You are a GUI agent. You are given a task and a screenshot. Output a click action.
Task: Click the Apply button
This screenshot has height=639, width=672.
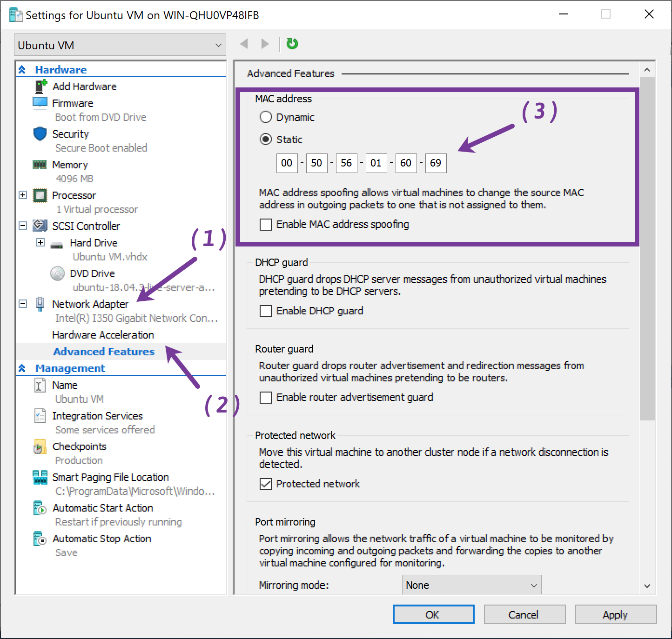click(615, 615)
